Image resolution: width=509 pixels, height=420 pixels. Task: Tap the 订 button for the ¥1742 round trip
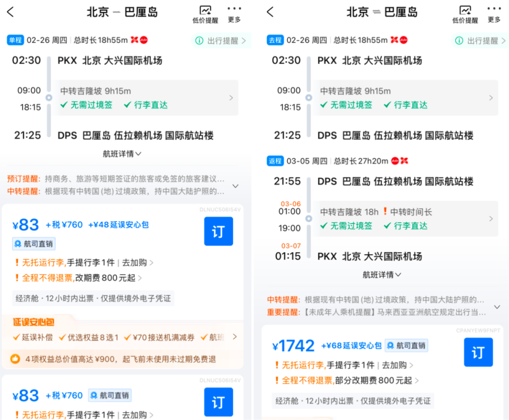click(478, 352)
